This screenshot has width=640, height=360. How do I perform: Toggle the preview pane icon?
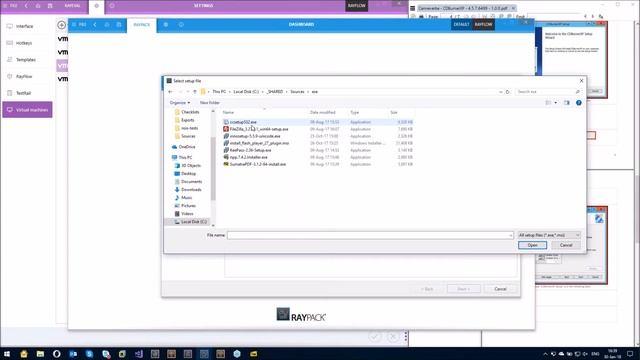click(x=567, y=103)
